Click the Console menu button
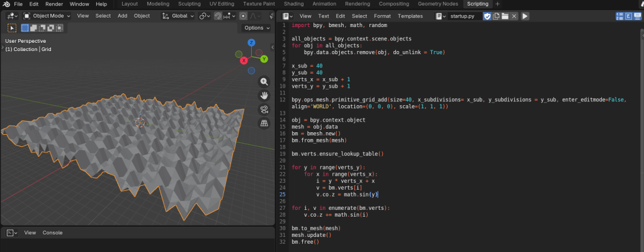 pos(52,232)
